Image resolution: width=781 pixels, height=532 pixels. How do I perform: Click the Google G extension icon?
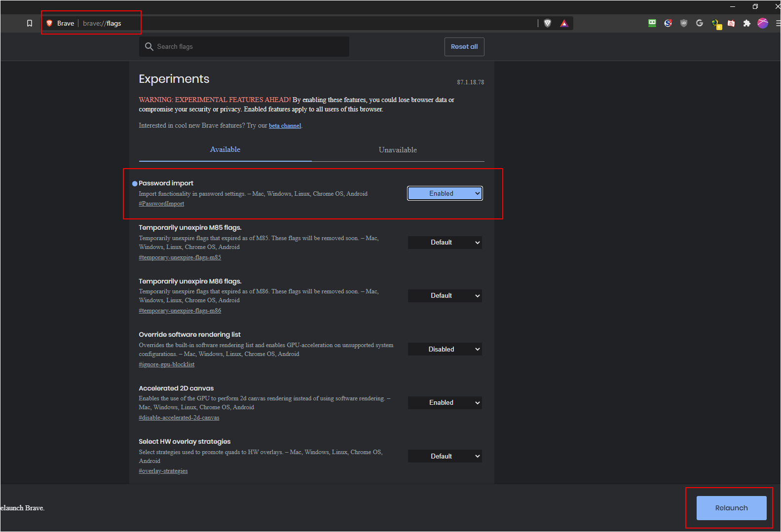tap(700, 23)
